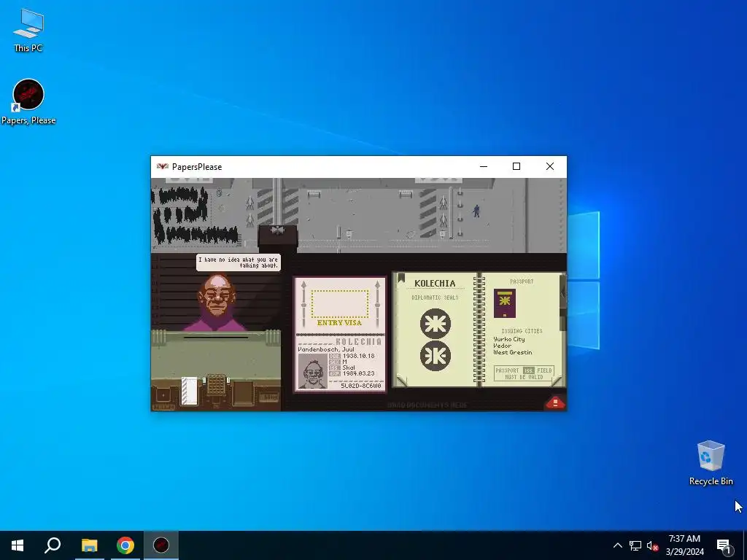This screenshot has height=560, width=747.
Task: Click the Papers Please taskbar button
Action: pos(161,545)
